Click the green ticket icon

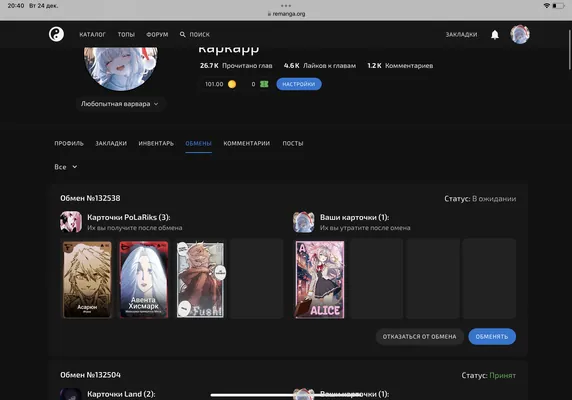264,84
